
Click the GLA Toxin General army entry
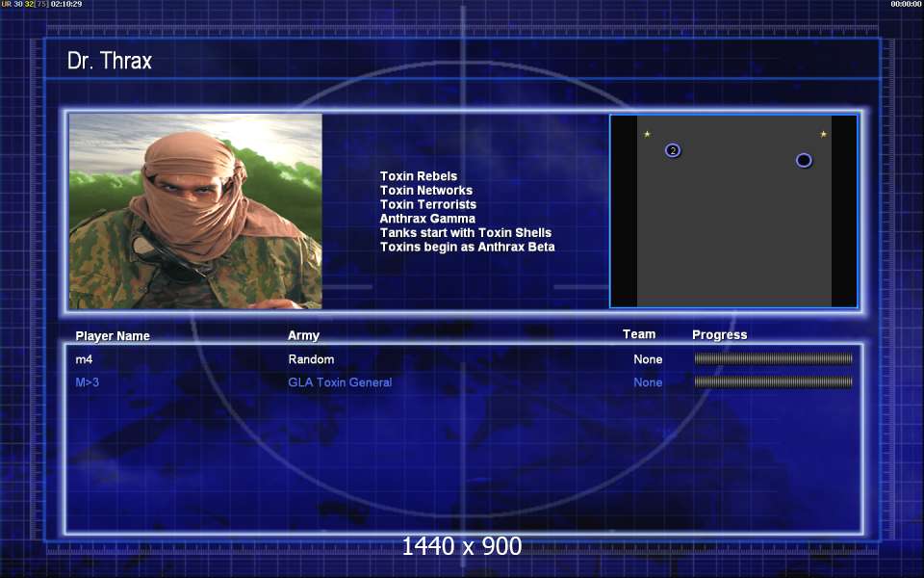click(x=340, y=382)
